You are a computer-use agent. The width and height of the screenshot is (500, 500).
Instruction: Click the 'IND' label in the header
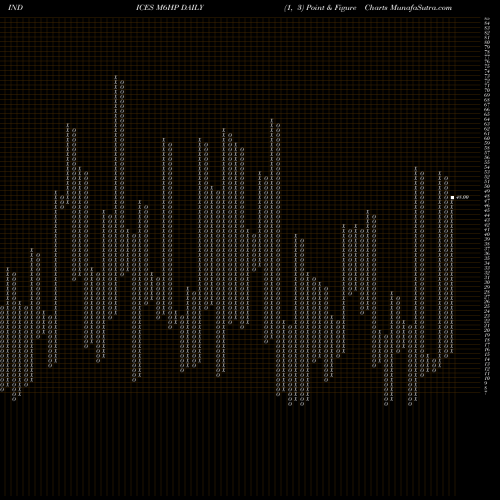pos(15,8)
